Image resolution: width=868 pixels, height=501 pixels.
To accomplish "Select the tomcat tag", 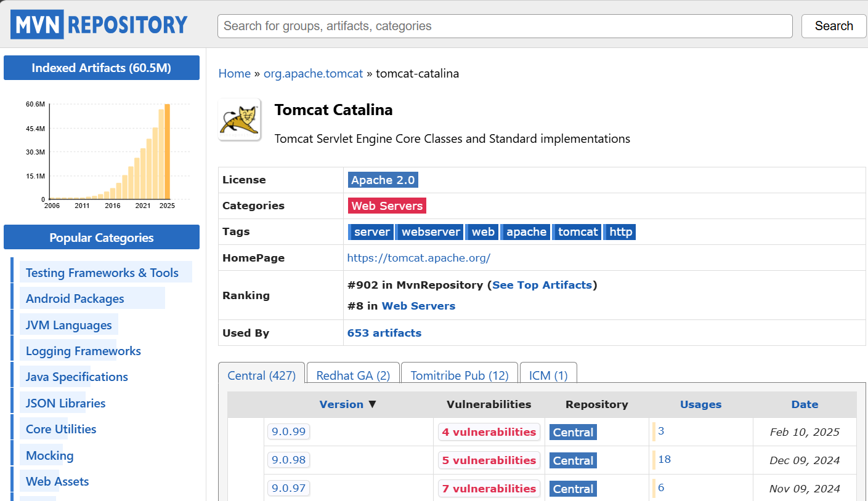I will click(577, 231).
